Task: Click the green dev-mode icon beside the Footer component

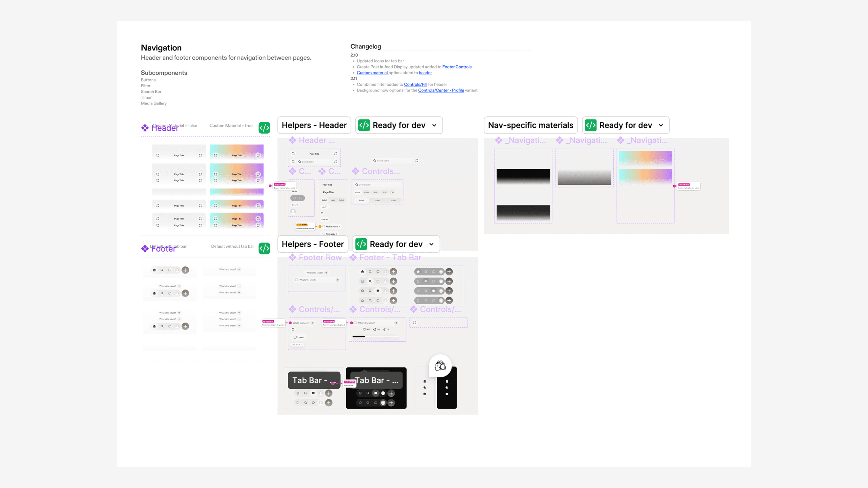Action: [x=264, y=248]
